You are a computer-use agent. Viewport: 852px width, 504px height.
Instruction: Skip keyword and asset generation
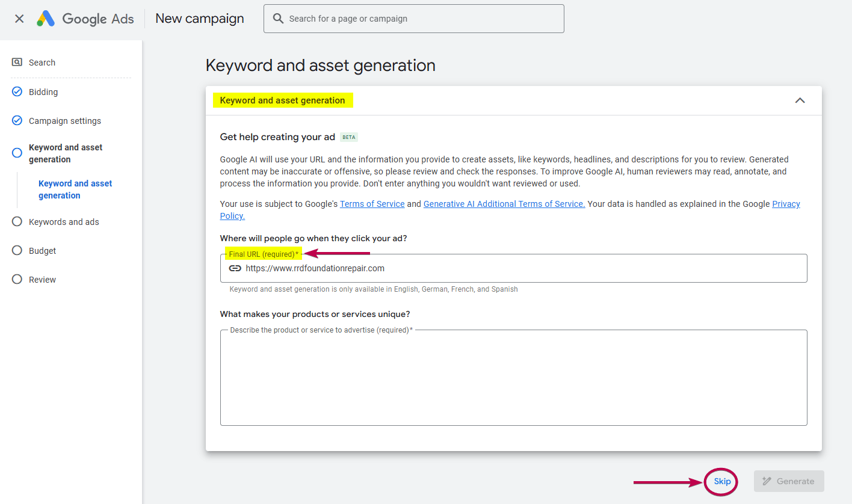click(722, 481)
